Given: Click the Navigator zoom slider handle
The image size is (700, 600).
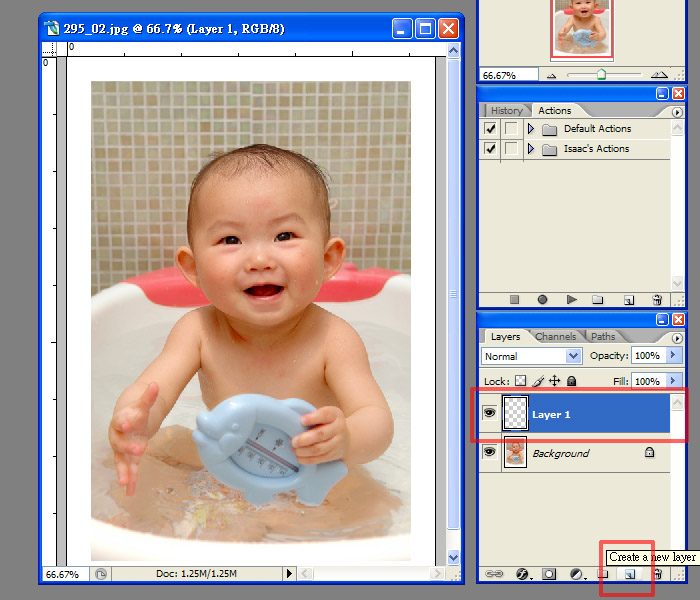Looking at the screenshot, I should point(601,75).
